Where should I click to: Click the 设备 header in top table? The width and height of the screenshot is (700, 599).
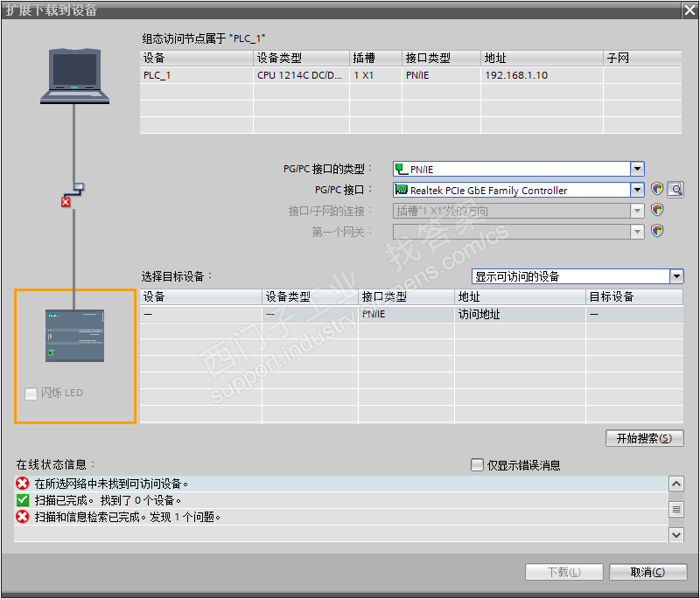(x=196, y=58)
